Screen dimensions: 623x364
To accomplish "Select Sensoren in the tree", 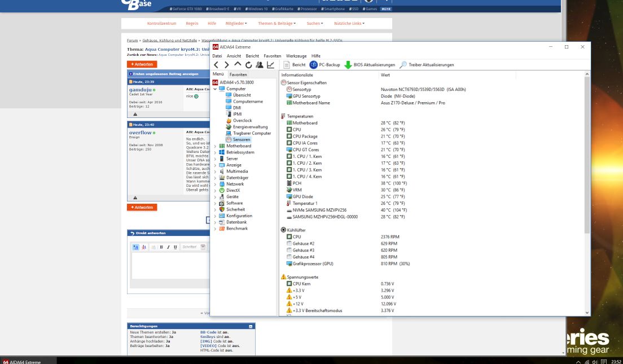I will pyautogui.click(x=242, y=140).
